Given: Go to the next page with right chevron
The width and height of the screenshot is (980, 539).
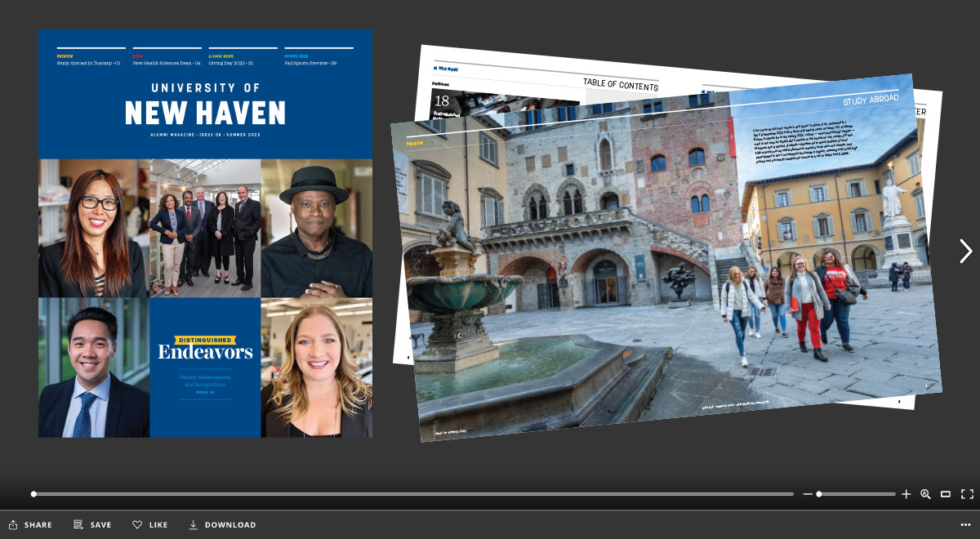Looking at the screenshot, I should [965, 252].
